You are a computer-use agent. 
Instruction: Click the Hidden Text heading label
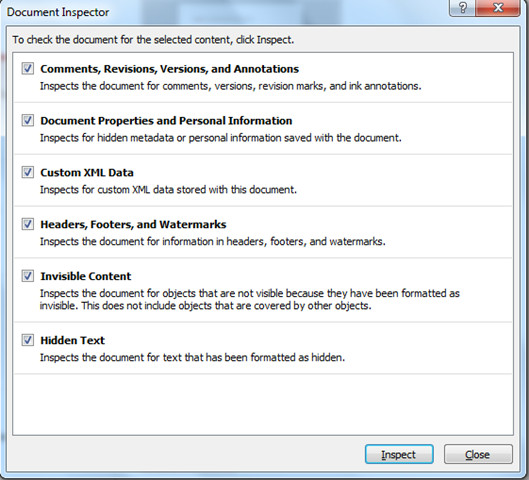click(x=72, y=341)
